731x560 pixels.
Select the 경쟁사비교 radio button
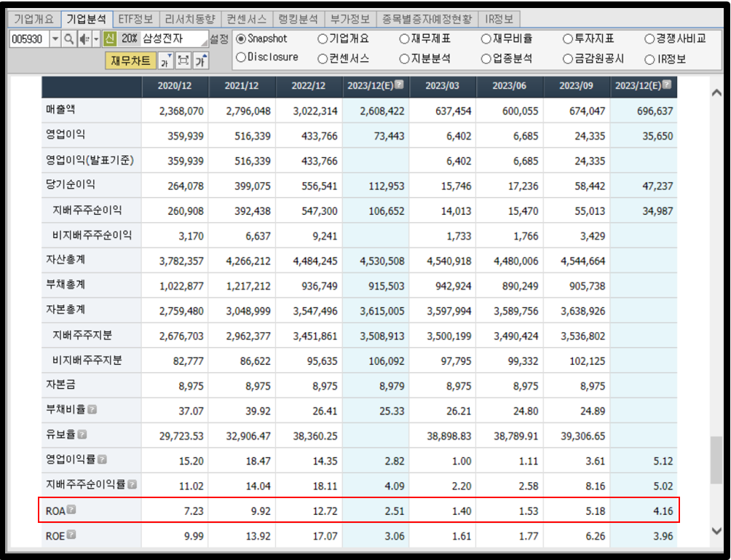(649, 39)
